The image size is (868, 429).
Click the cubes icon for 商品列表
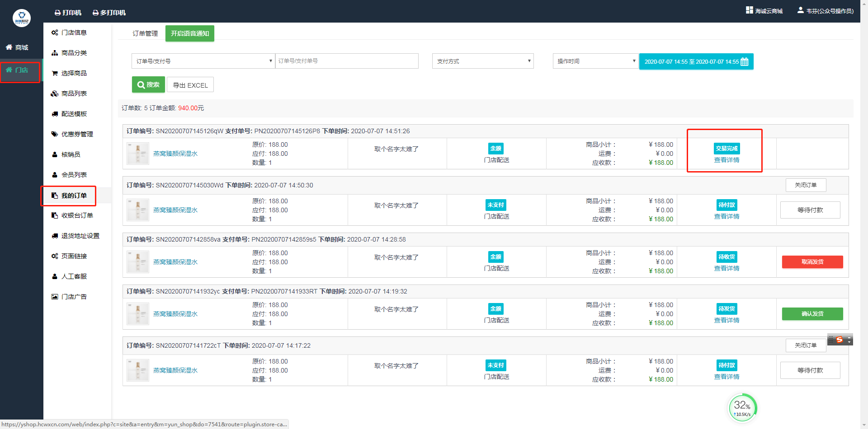coord(55,93)
